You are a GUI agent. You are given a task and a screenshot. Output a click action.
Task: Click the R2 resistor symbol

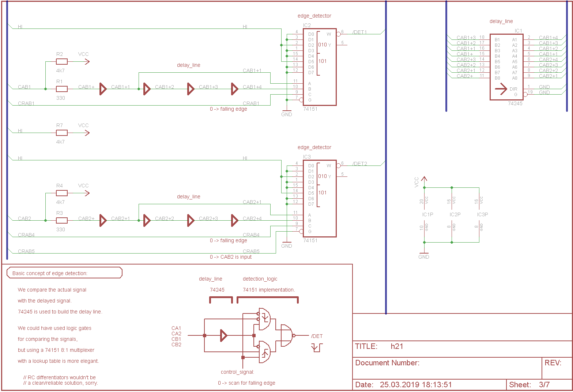click(x=62, y=61)
